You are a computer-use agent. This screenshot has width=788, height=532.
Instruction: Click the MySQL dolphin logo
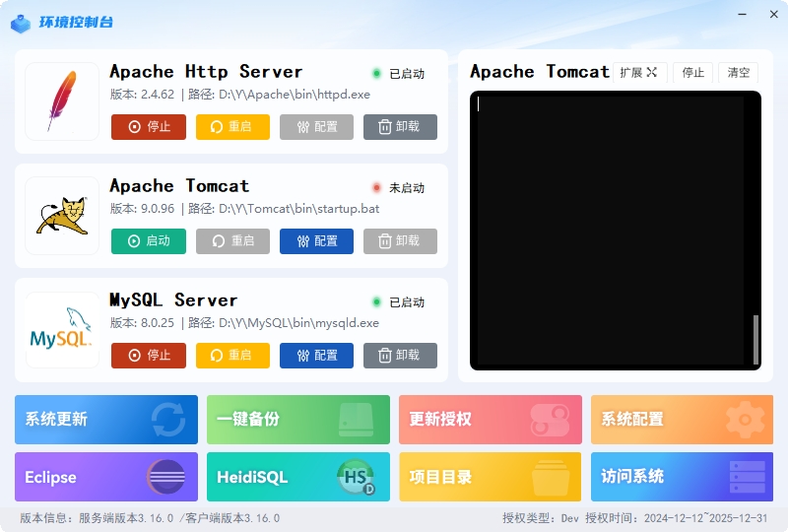62,330
